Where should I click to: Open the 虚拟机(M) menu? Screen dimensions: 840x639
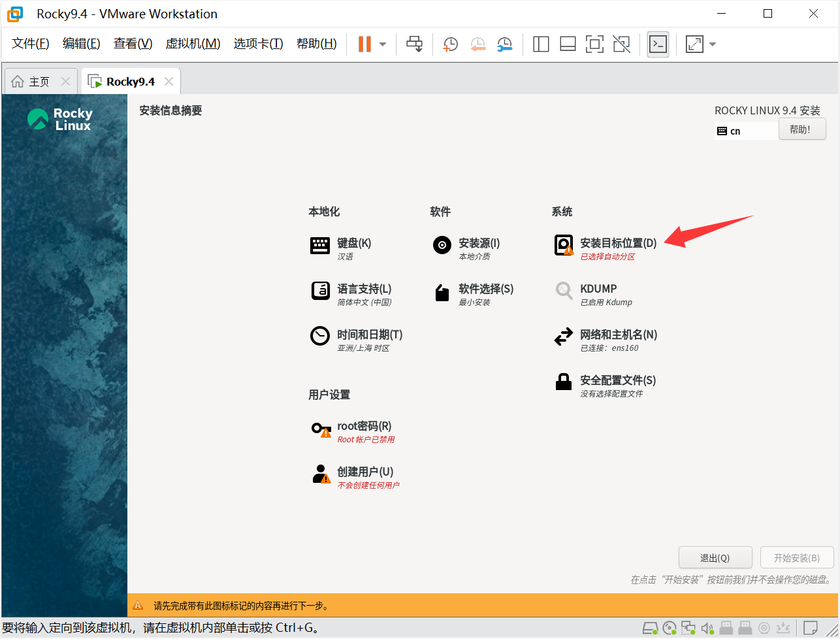coord(193,44)
